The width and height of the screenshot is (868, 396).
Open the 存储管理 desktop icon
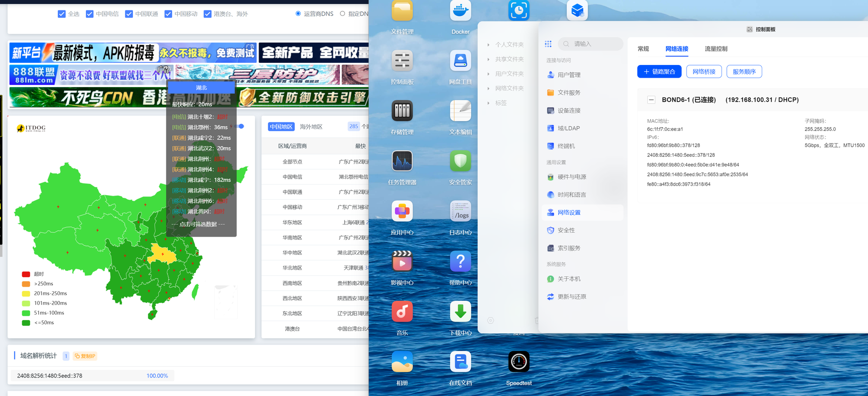pos(402,111)
